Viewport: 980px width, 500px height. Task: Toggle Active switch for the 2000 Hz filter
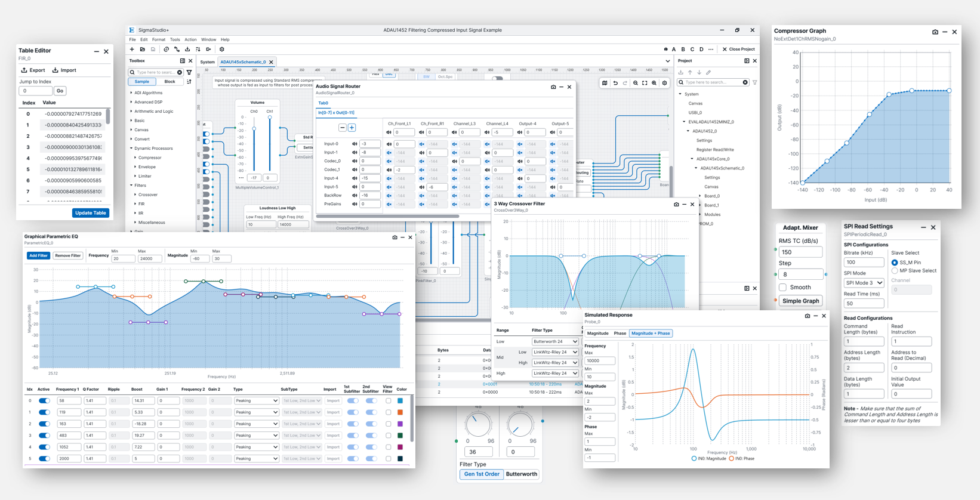tap(44, 459)
